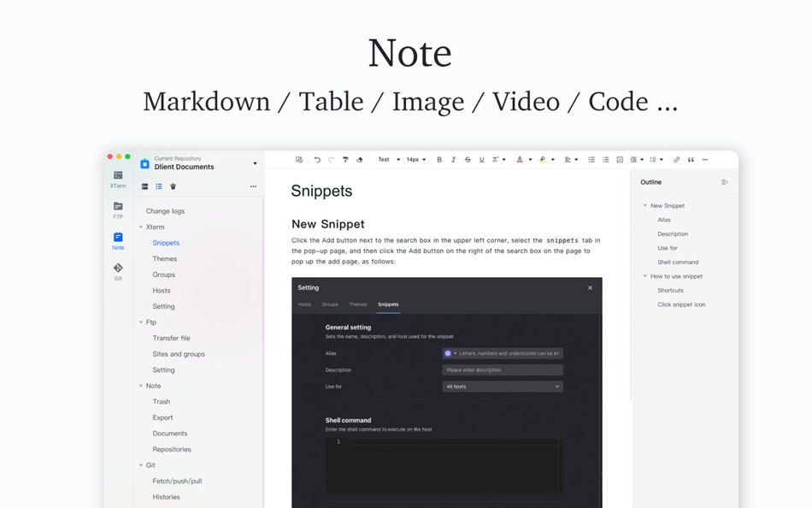Toggle italic formatting
812x508 pixels.
point(453,160)
